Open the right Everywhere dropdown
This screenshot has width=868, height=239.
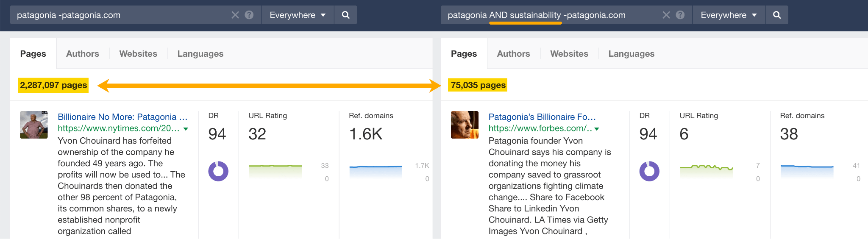729,15
